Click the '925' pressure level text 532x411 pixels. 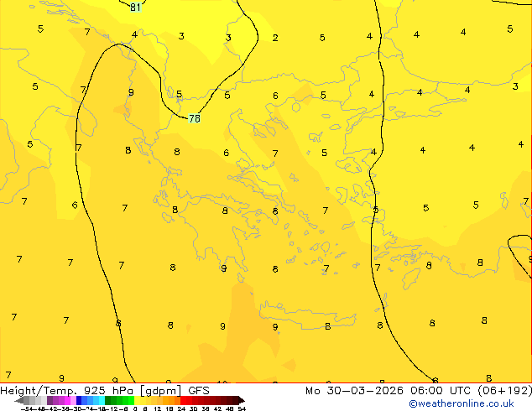pos(95,391)
